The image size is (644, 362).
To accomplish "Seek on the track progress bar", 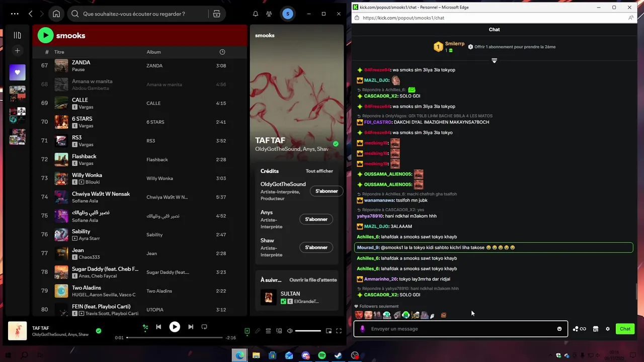I will 175,338.
